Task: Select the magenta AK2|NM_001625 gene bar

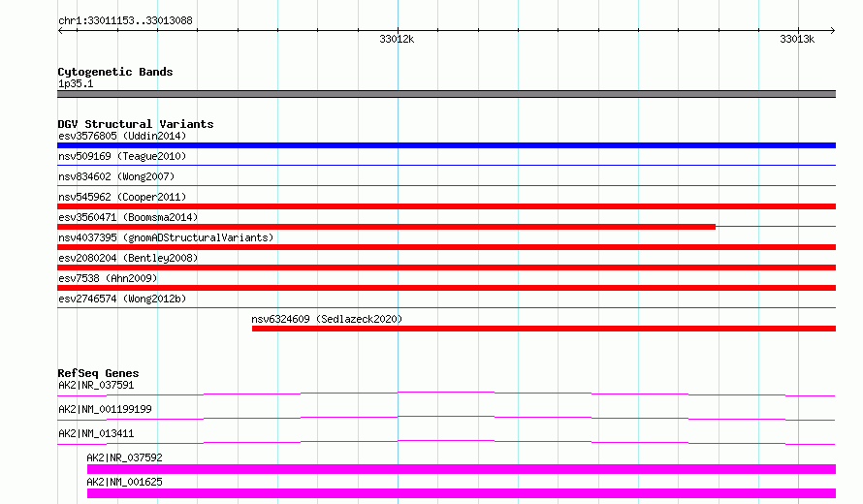Action: pyautogui.click(x=462, y=493)
